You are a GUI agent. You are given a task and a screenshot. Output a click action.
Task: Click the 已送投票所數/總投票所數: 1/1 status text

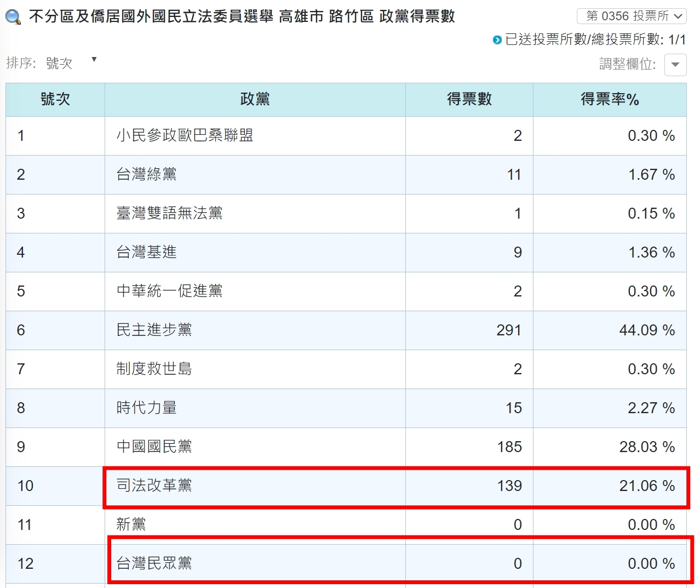(x=595, y=39)
